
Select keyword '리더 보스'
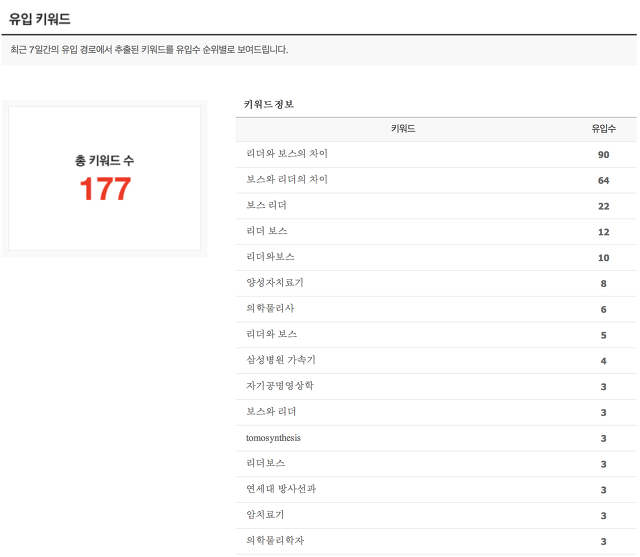click(x=267, y=231)
